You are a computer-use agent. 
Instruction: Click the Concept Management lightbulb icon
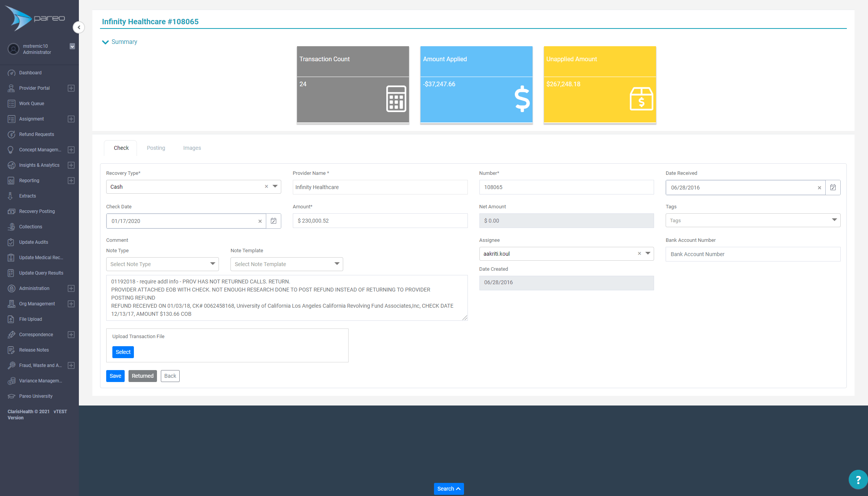(x=12, y=150)
